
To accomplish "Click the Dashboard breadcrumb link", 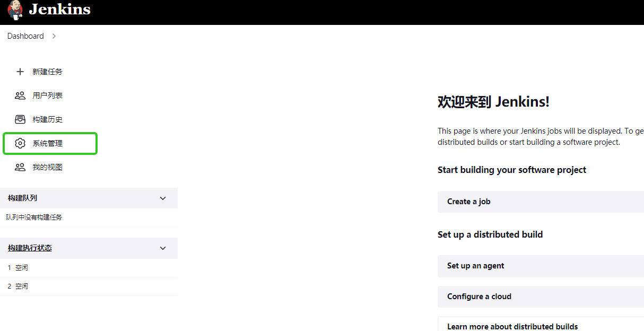I will tap(25, 36).
